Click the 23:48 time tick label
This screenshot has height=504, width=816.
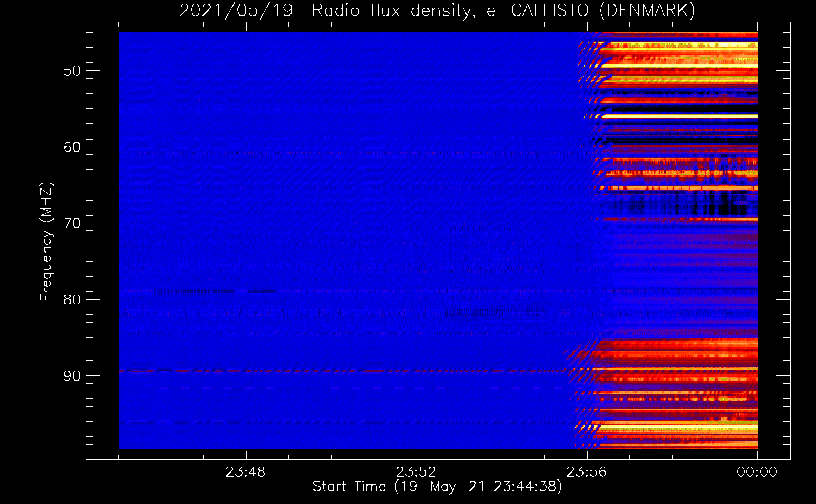tap(246, 472)
